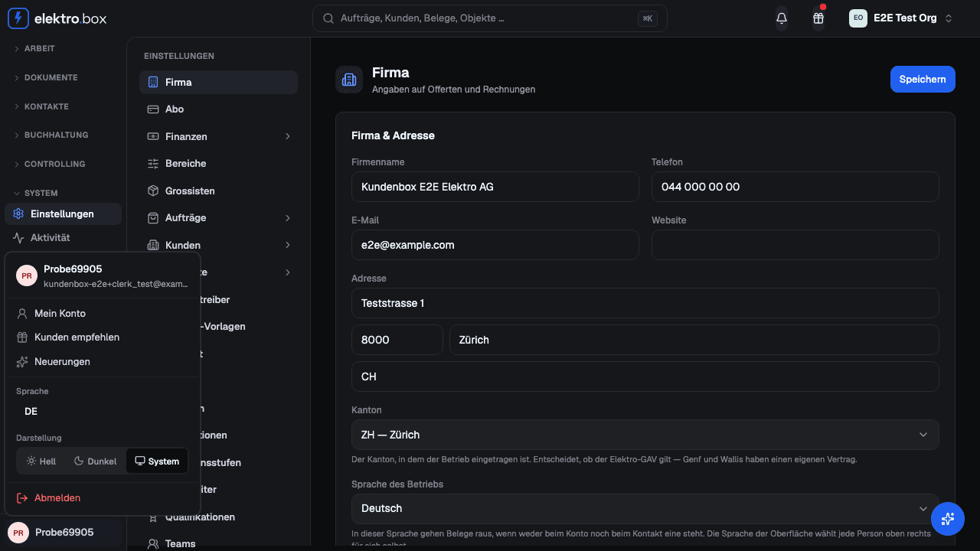Click the postal code field 8000
This screenshot has height=551, width=980.
(397, 340)
